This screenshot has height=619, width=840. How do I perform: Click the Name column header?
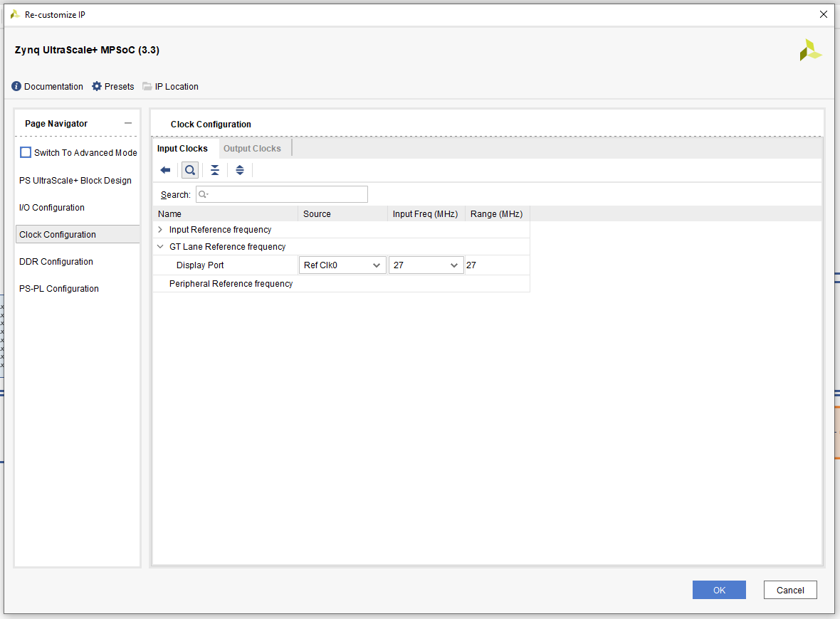226,213
